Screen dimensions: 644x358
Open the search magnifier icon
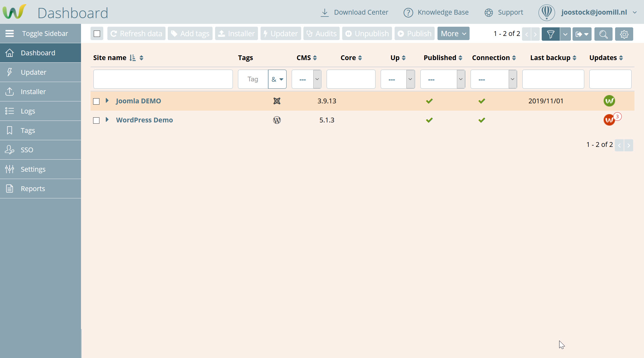tap(603, 34)
